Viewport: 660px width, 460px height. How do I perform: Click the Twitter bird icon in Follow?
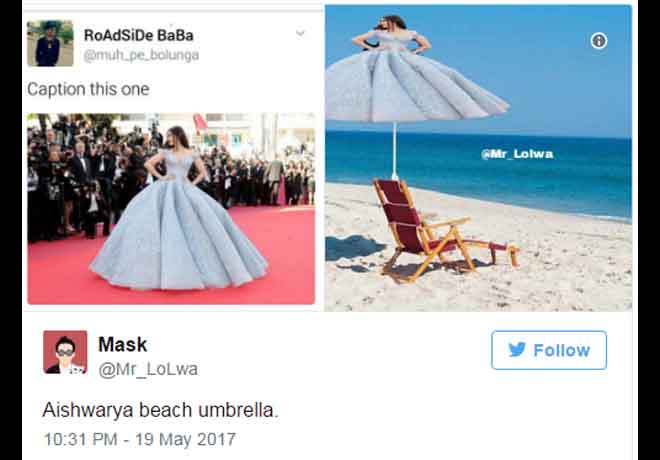click(517, 350)
